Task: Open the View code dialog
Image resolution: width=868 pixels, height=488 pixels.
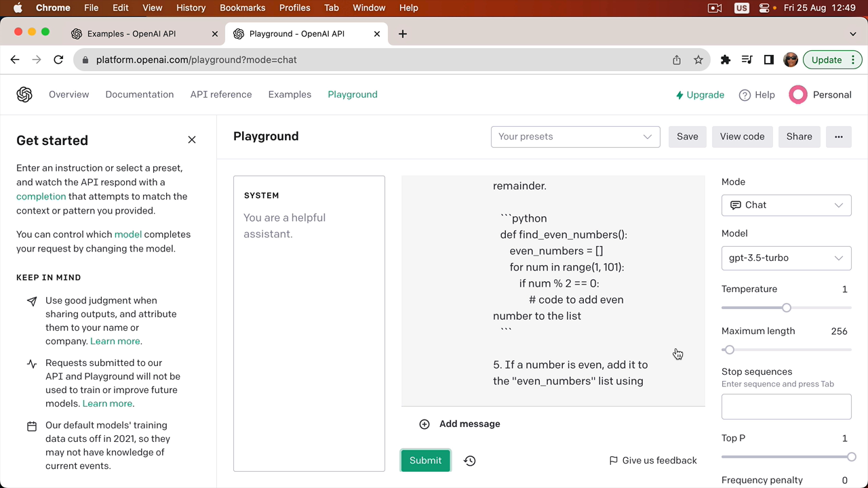Action: tap(742, 136)
